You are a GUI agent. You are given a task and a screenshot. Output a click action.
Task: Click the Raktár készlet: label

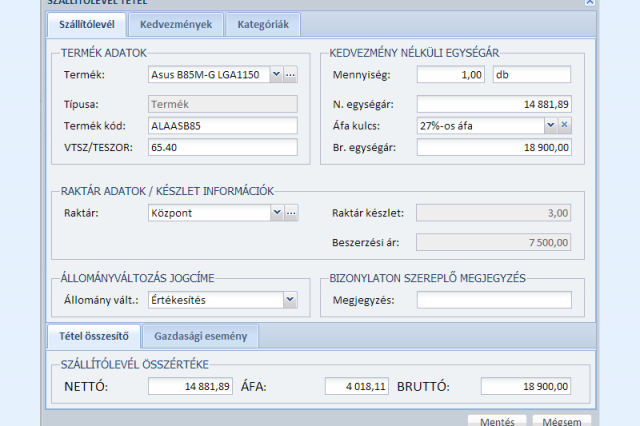coord(368,213)
